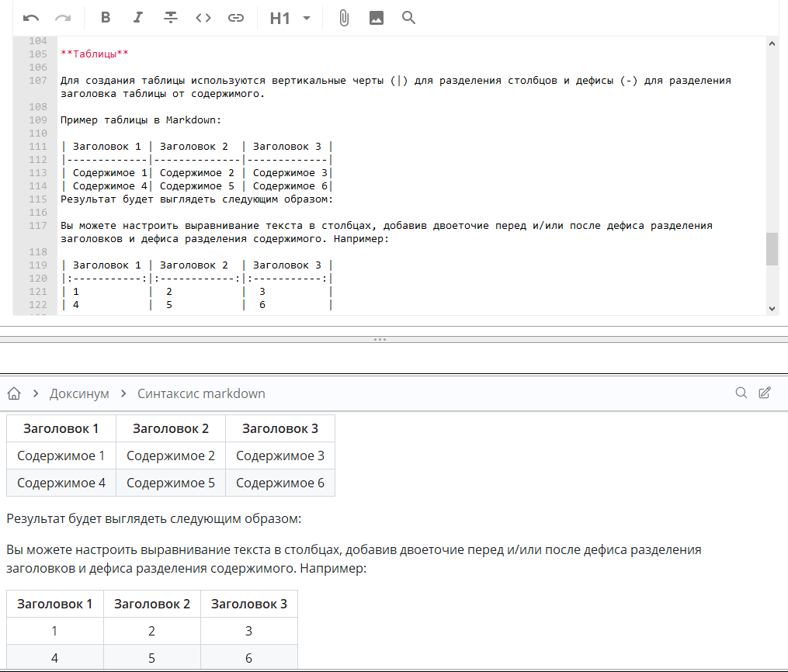Click the preview pane search icon
Viewport: 788px width, 672px height.
click(741, 393)
